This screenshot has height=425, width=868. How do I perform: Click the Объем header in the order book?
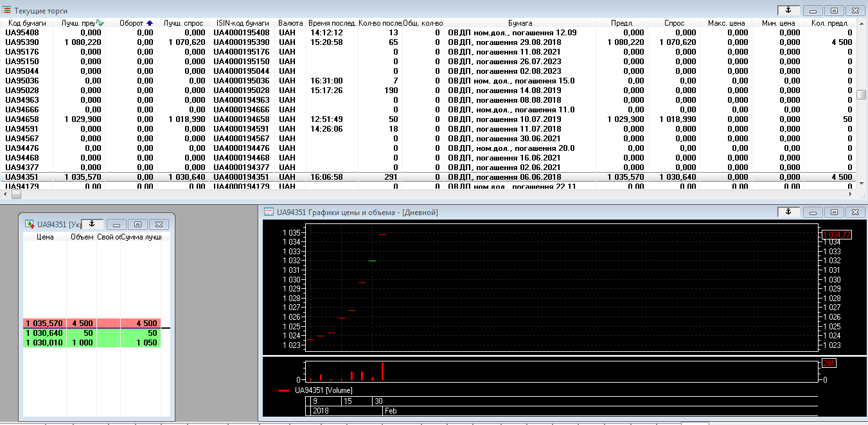[82, 237]
